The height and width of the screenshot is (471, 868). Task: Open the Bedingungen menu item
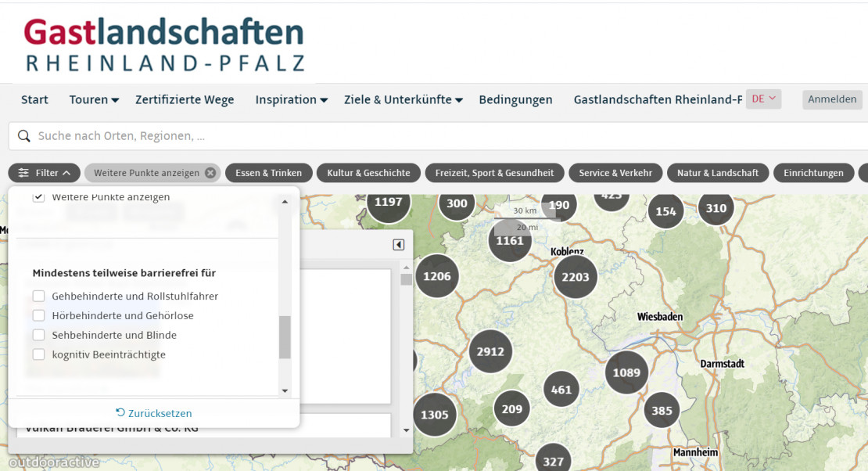point(515,100)
